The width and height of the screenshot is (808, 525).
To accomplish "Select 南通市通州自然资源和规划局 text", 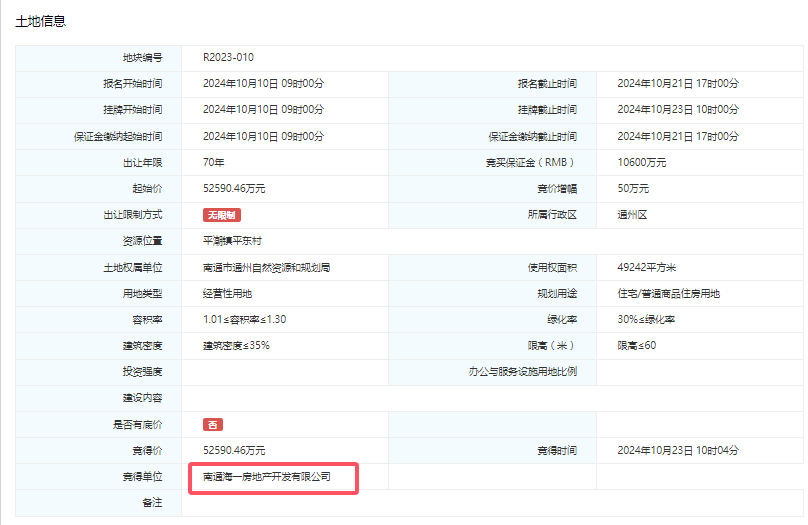I will pyautogui.click(x=266, y=268).
